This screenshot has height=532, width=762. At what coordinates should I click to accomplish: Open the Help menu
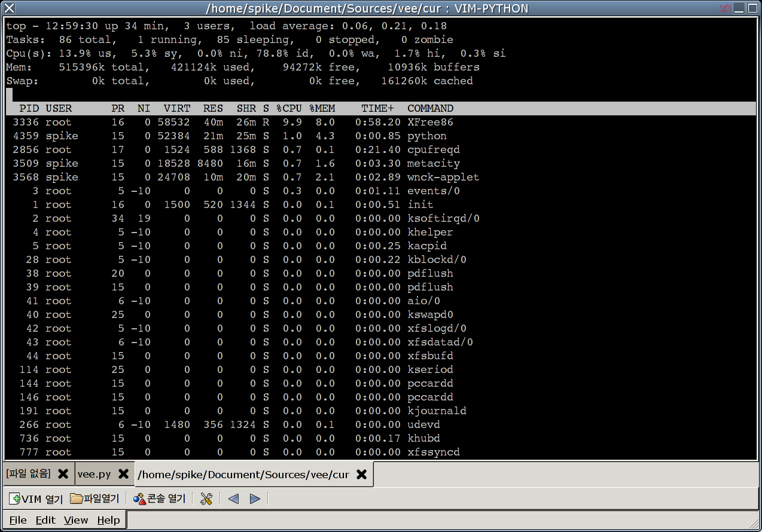[108, 520]
